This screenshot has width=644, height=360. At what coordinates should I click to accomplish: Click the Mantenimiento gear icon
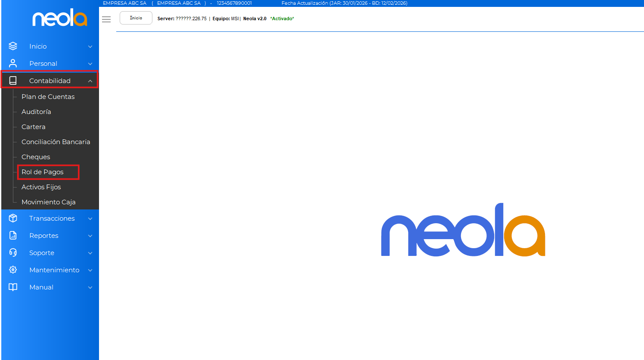13,270
